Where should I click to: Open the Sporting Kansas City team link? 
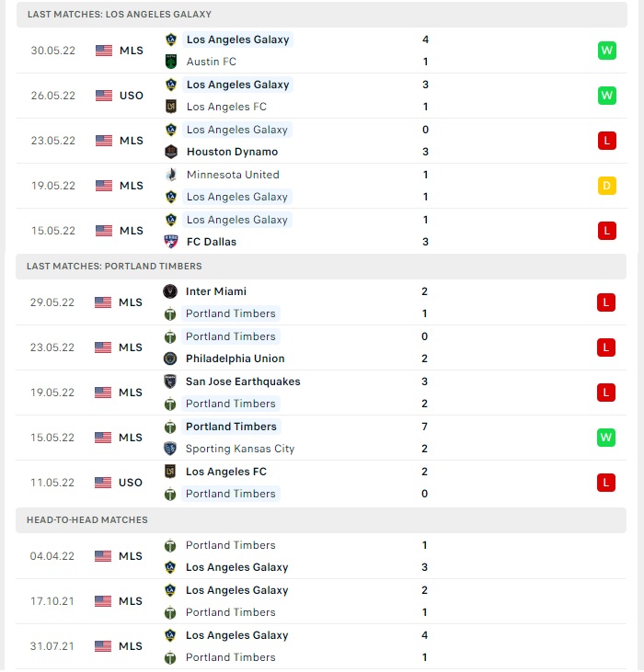[240, 449]
